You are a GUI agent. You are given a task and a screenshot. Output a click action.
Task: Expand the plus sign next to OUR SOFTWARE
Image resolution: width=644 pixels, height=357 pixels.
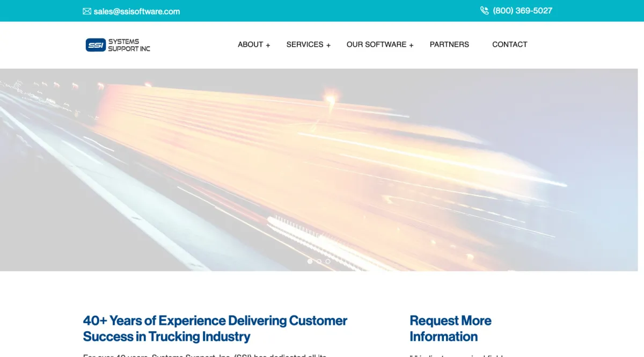[x=411, y=45]
